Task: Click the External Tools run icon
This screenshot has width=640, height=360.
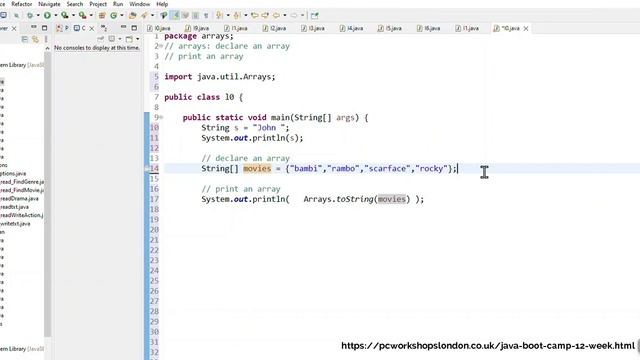Action: click(x=82, y=16)
